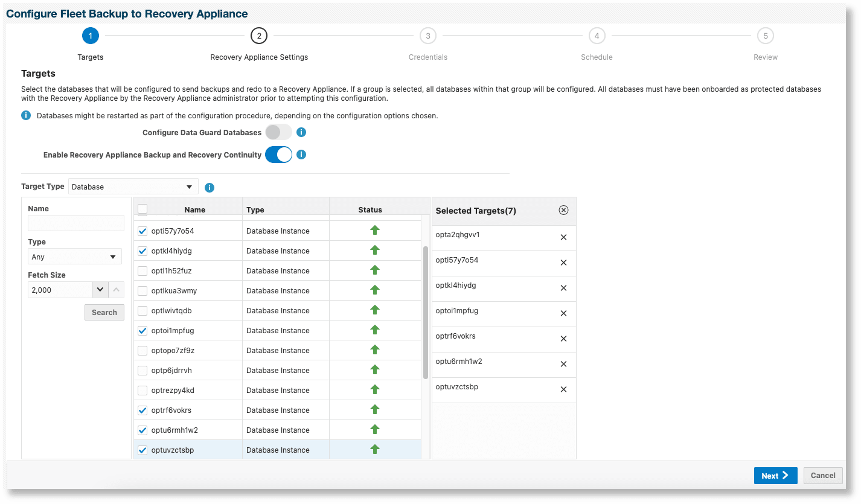
Task: Open the Target Type Database dropdown
Action: coord(133,187)
